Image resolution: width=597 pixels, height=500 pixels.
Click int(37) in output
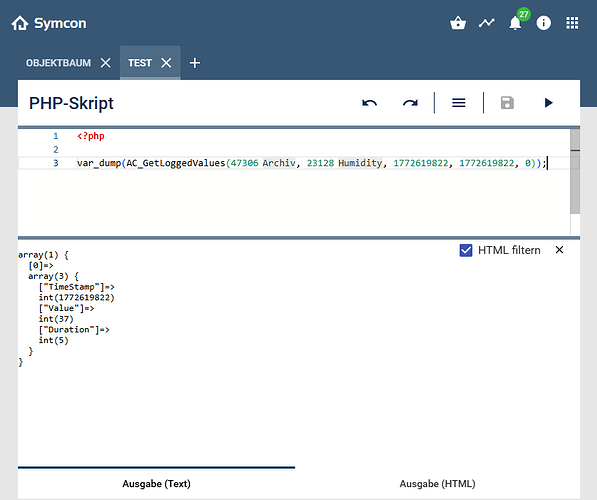pos(56,319)
